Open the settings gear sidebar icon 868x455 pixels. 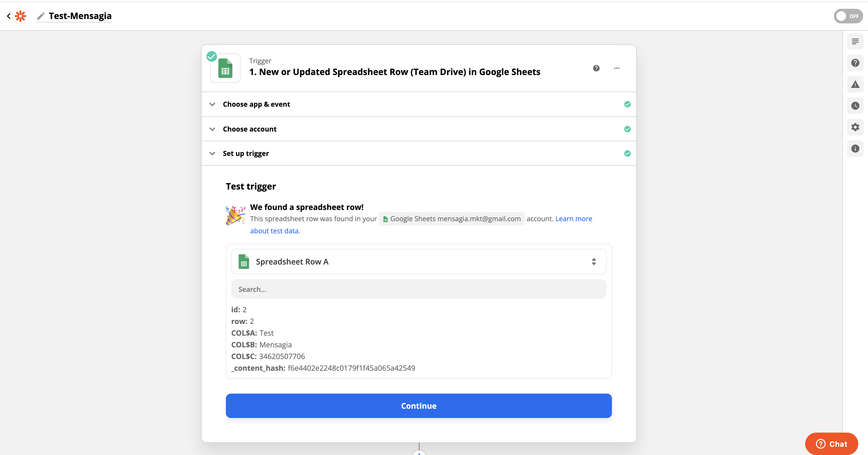point(855,127)
